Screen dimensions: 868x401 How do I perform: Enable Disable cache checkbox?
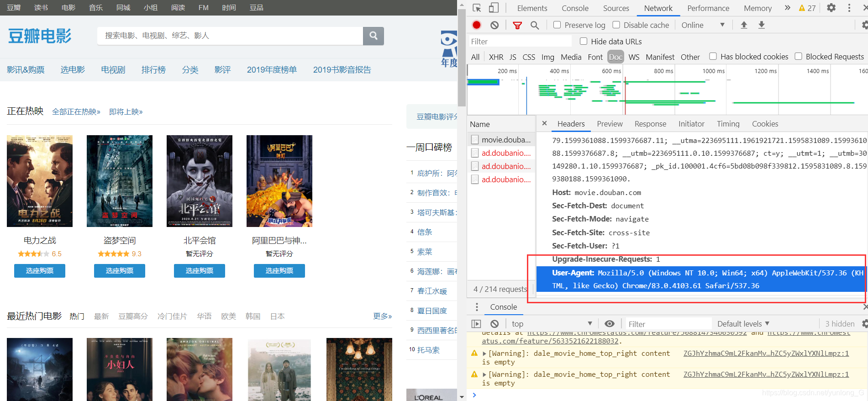pos(616,25)
